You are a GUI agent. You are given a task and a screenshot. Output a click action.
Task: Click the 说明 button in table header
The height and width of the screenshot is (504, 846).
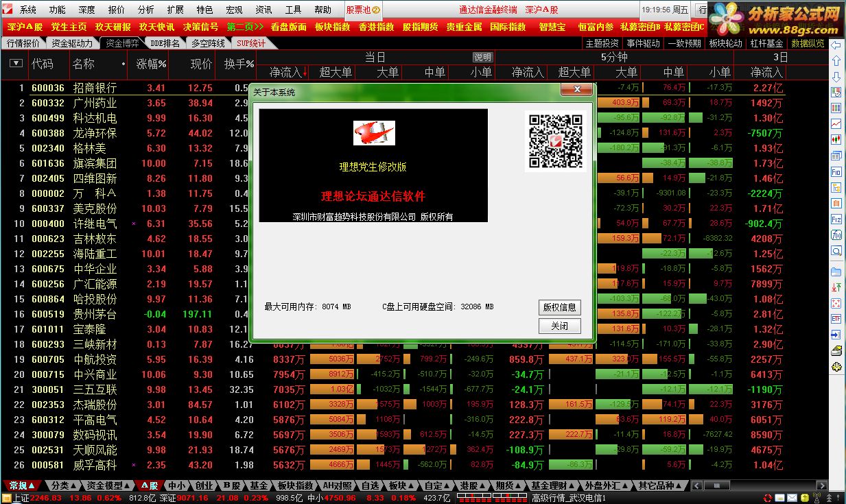(x=482, y=58)
